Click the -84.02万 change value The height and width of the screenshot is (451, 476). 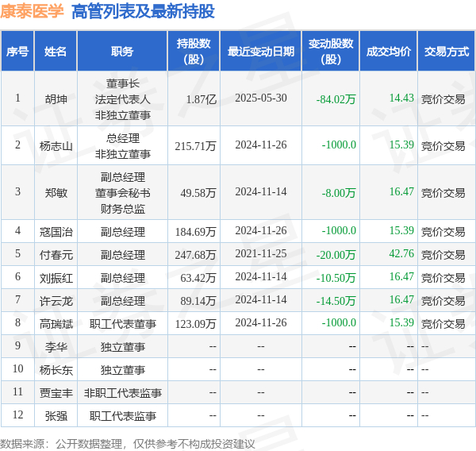[336, 99]
